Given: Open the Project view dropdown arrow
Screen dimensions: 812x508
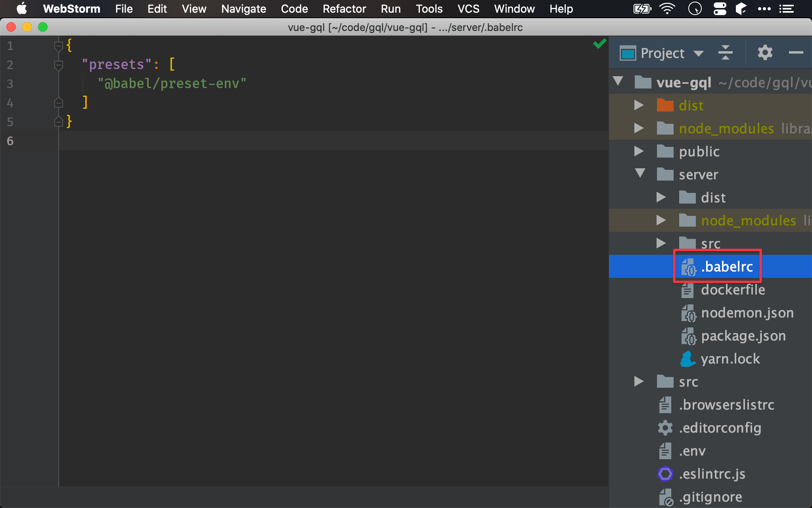Looking at the screenshot, I should click(x=699, y=54).
